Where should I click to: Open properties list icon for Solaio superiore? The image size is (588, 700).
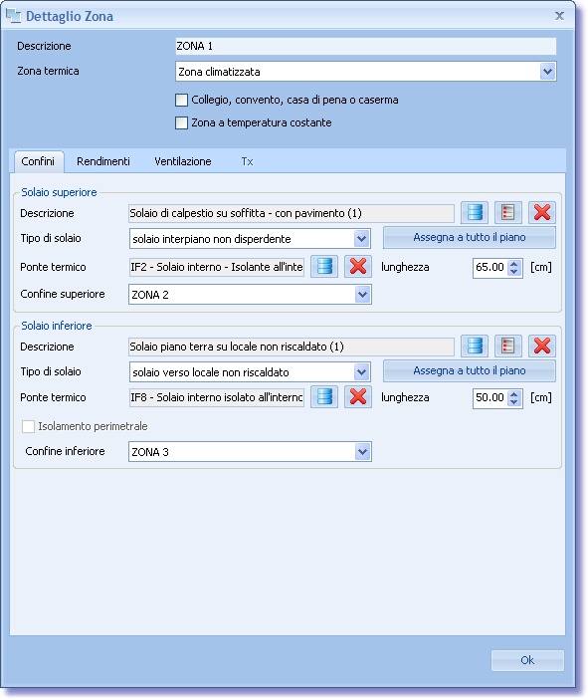(508, 212)
